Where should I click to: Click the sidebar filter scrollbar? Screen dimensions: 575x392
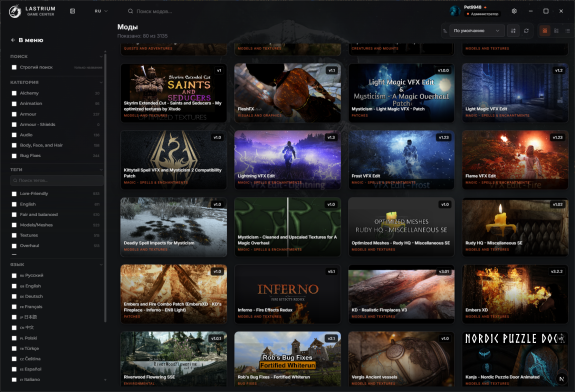[x=105, y=187]
